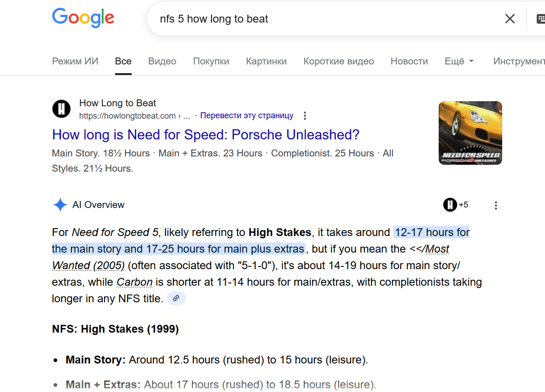Switch to Режим ИИ tab
Image resolution: width=545 pixels, height=392 pixels.
pos(75,62)
